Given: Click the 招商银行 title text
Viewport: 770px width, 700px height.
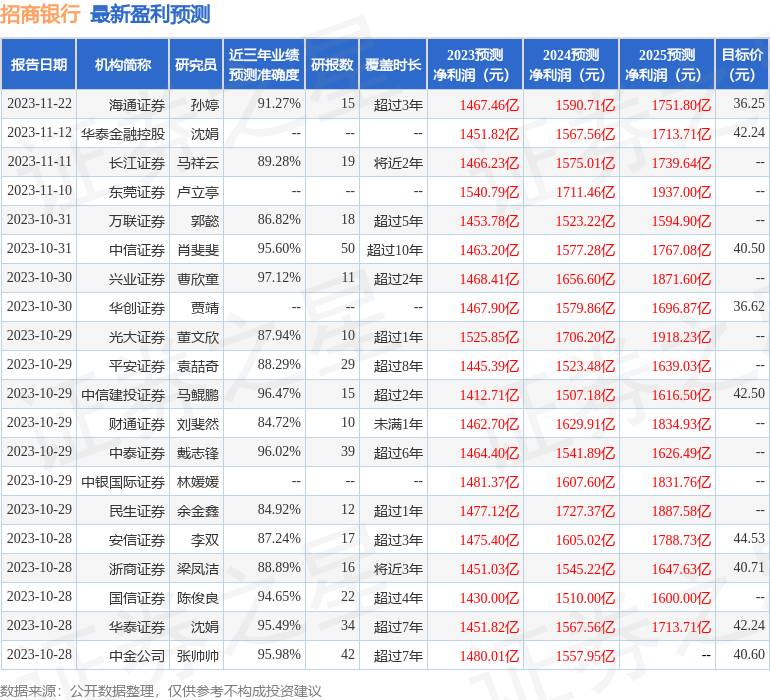Looking at the screenshot, I should pyautogui.click(x=40, y=14).
